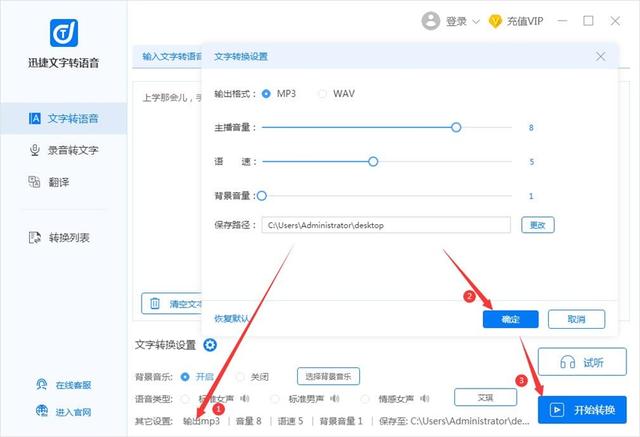Click 更改 to change save path
Viewport: 640px width, 437px height.
538,225
